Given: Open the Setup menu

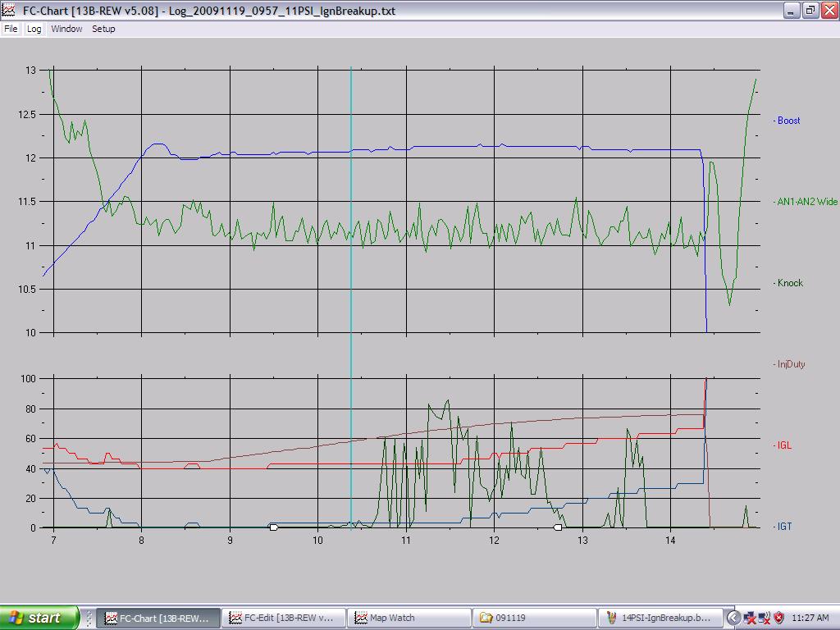Looking at the screenshot, I should (x=103, y=29).
